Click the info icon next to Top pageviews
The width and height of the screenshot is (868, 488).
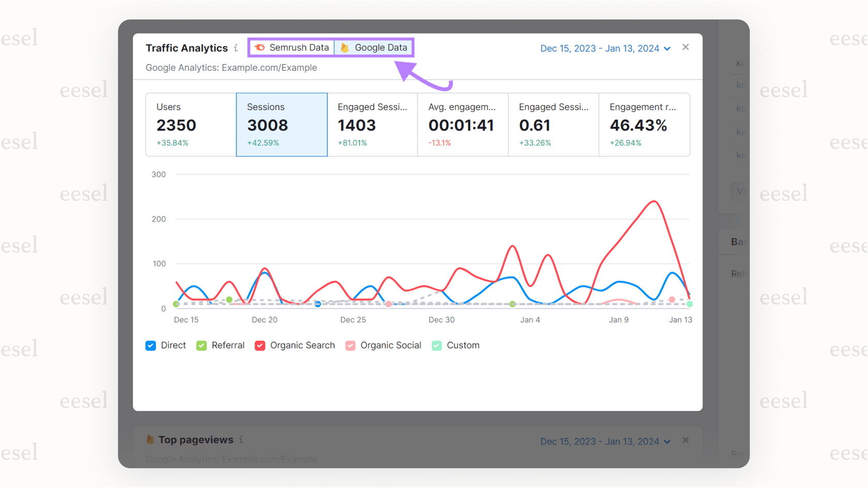pyautogui.click(x=241, y=439)
